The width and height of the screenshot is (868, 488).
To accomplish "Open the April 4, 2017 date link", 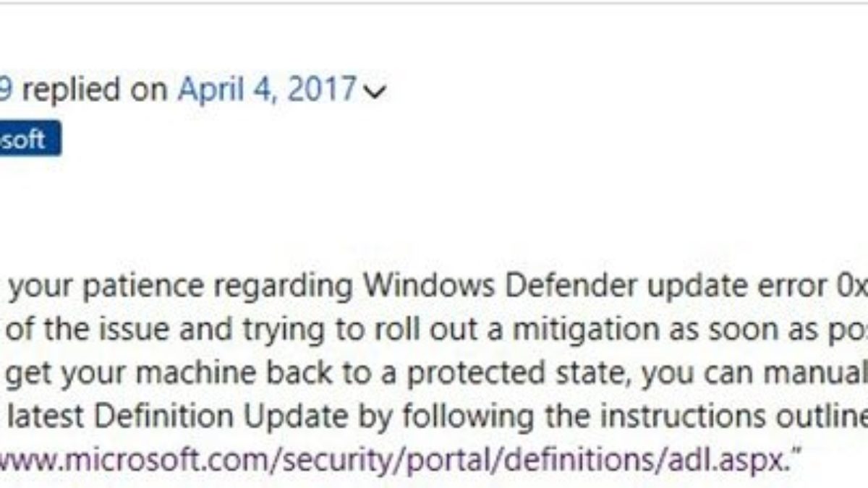I will (x=267, y=90).
